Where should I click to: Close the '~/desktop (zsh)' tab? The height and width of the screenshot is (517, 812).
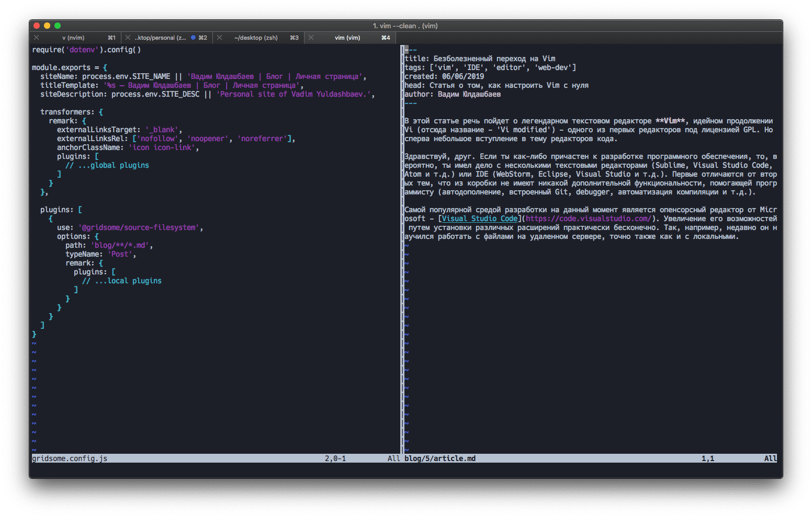point(220,38)
